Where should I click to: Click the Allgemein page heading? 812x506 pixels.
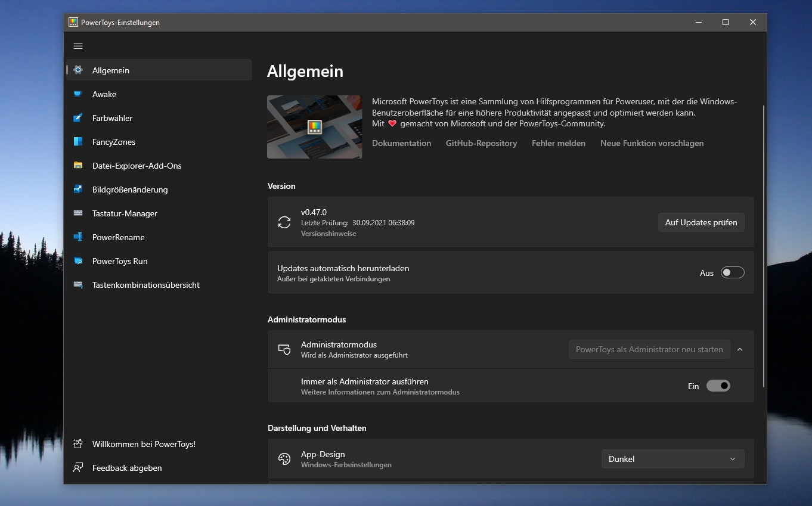point(305,72)
